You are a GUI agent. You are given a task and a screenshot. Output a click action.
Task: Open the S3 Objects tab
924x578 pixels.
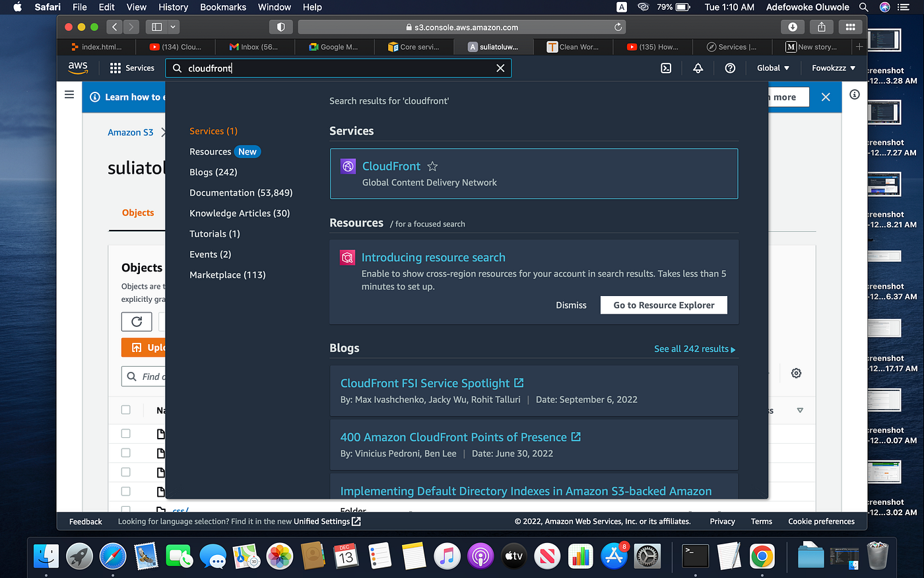coord(138,213)
